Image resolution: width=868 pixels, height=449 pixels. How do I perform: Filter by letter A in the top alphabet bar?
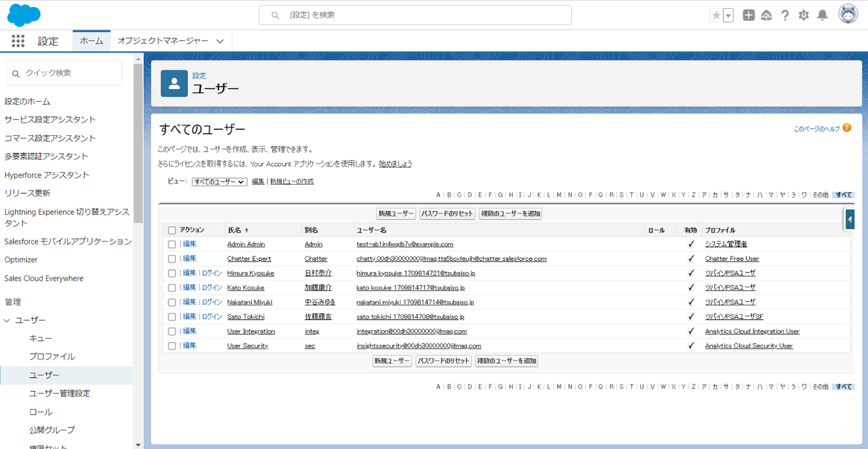click(438, 195)
